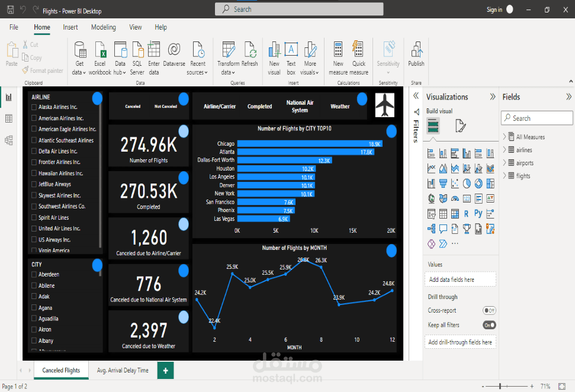575x392 pixels.
Task: Switch to Modeling ribbon tab
Action: [x=104, y=27]
